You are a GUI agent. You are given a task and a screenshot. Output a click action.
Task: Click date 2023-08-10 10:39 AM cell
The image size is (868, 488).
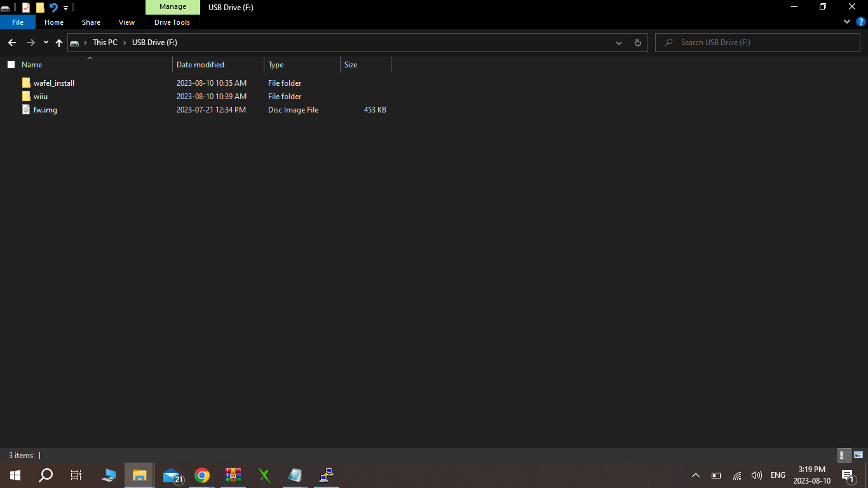(212, 97)
